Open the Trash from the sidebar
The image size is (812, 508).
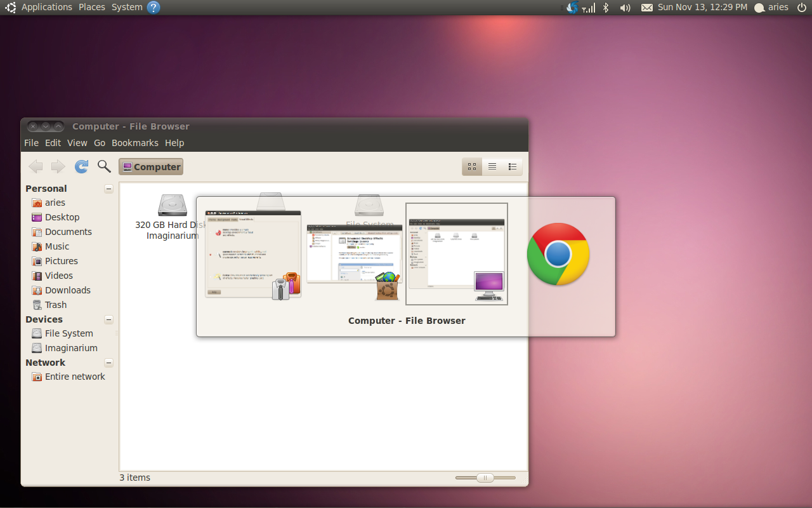click(x=56, y=304)
